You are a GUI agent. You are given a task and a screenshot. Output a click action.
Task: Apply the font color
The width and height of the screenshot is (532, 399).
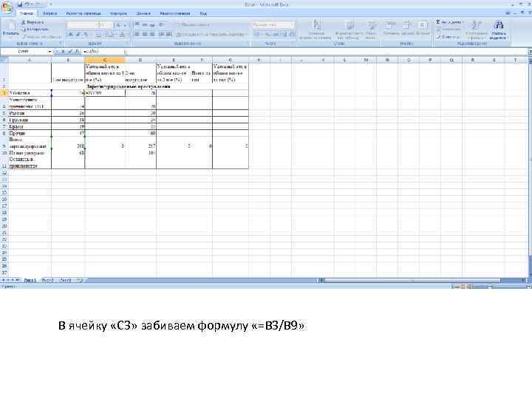pos(121,34)
